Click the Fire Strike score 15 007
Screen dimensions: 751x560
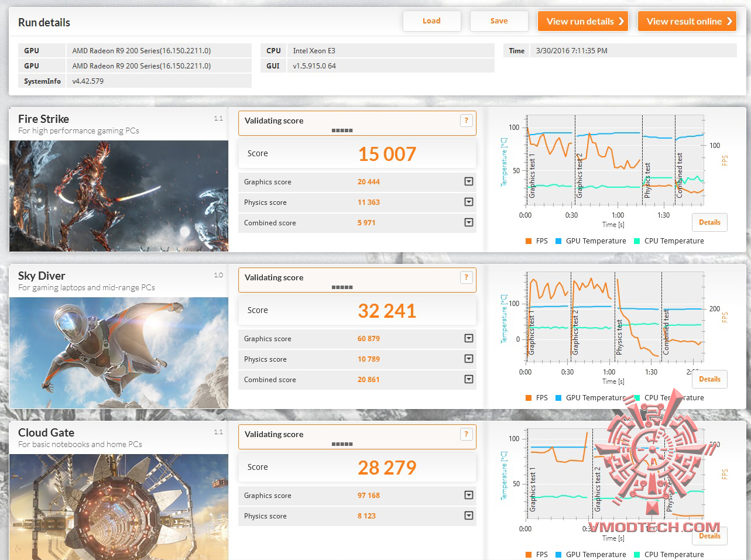point(387,154)
